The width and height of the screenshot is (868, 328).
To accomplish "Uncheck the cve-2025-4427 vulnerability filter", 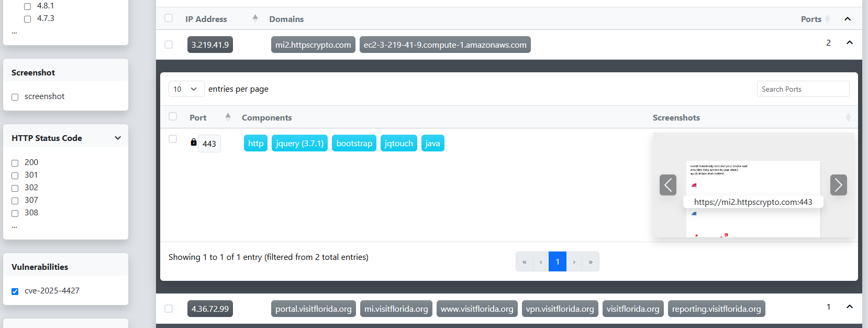I will (15, 291).
